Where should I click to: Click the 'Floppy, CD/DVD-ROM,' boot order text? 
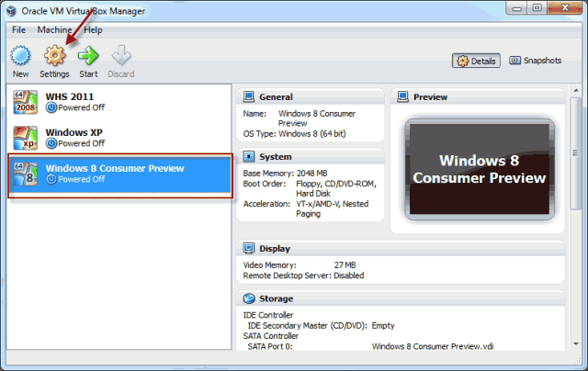336,184
